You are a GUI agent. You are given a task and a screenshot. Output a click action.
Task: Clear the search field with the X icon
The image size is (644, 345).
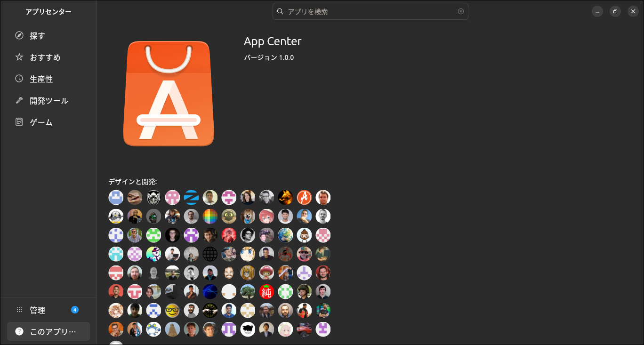coord(461,11)
